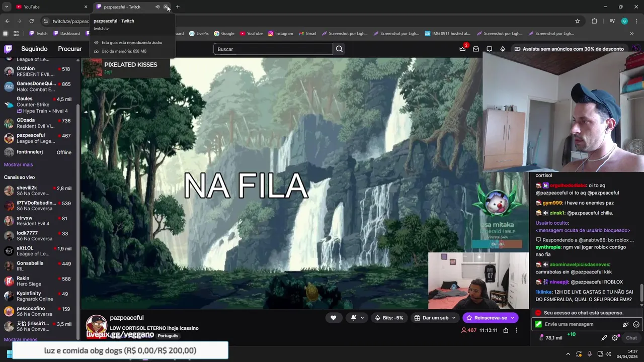Open the three-dot more options menu

click(516, 330)
